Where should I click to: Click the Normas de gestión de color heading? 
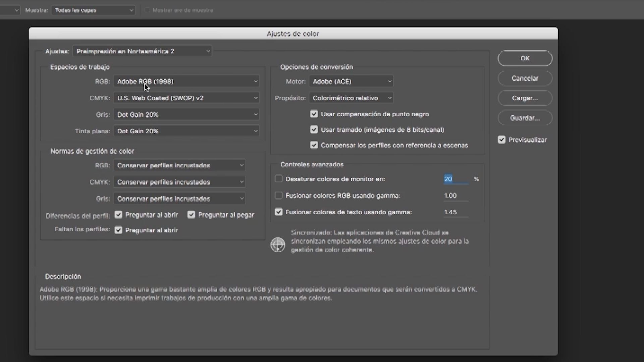coord(92,151)
